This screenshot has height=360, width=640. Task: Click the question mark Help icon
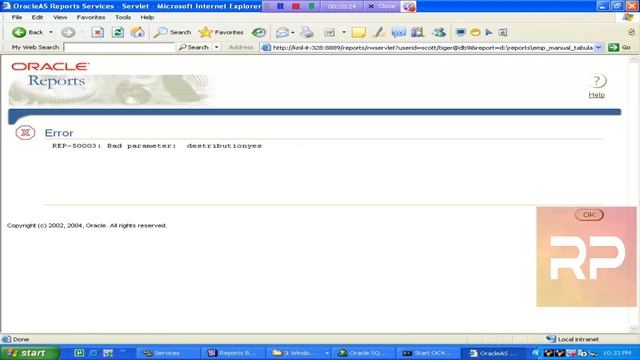(x=597, y=81)
